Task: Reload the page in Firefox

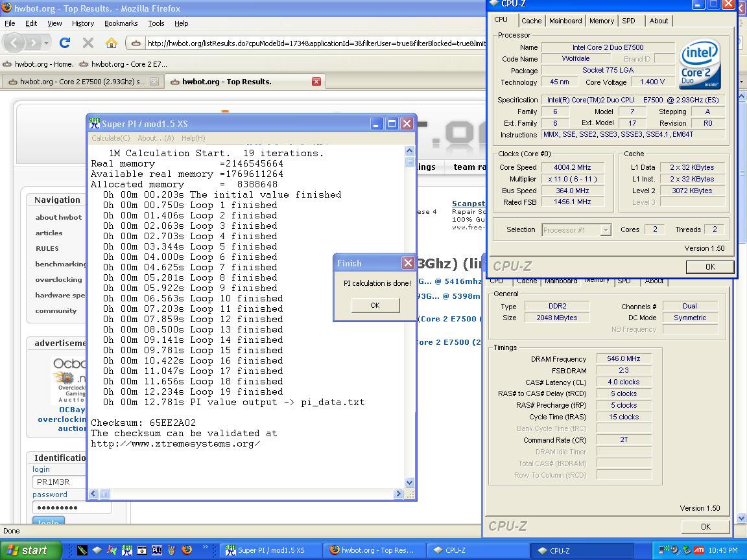Action: pos(65,43)
